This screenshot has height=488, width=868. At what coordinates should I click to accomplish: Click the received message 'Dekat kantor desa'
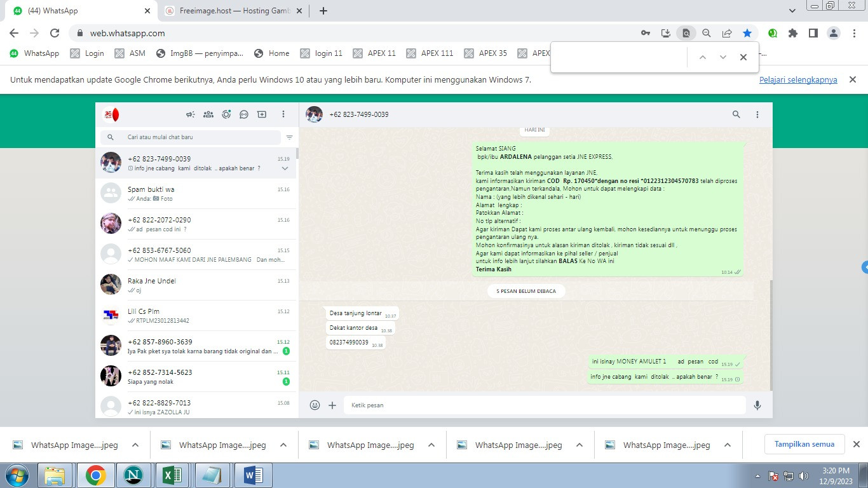click(360, 328)
